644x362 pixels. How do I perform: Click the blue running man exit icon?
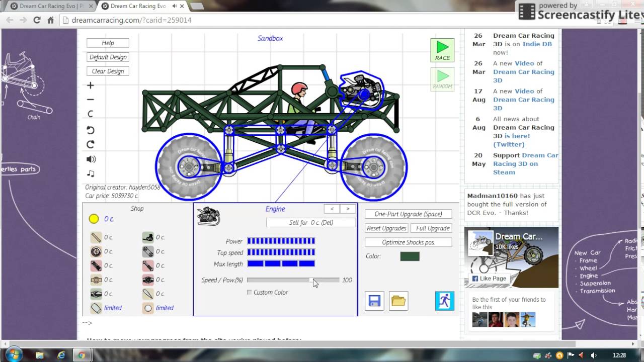tap(445, 301)
